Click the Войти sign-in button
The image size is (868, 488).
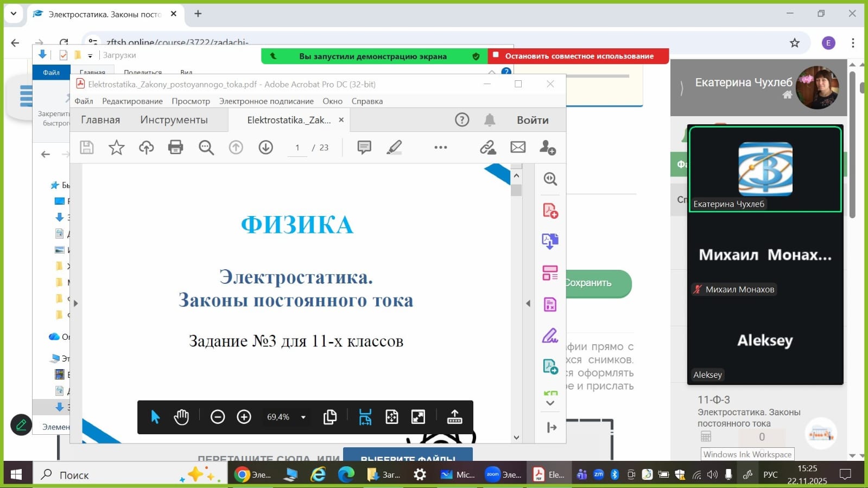[x=533, y=120]
